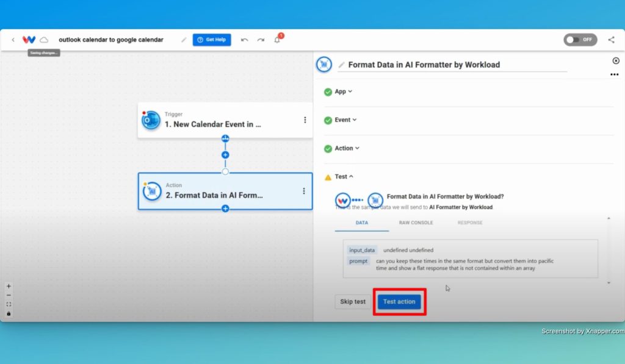Click the warning triangle next to Test

click(x=328, y=177)
